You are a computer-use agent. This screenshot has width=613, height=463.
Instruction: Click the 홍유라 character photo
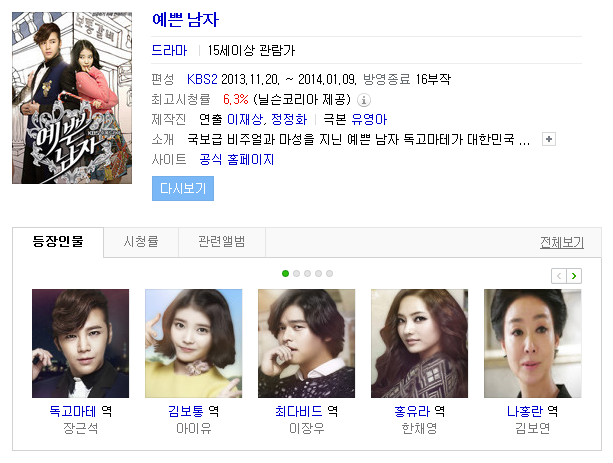[419, 343]
